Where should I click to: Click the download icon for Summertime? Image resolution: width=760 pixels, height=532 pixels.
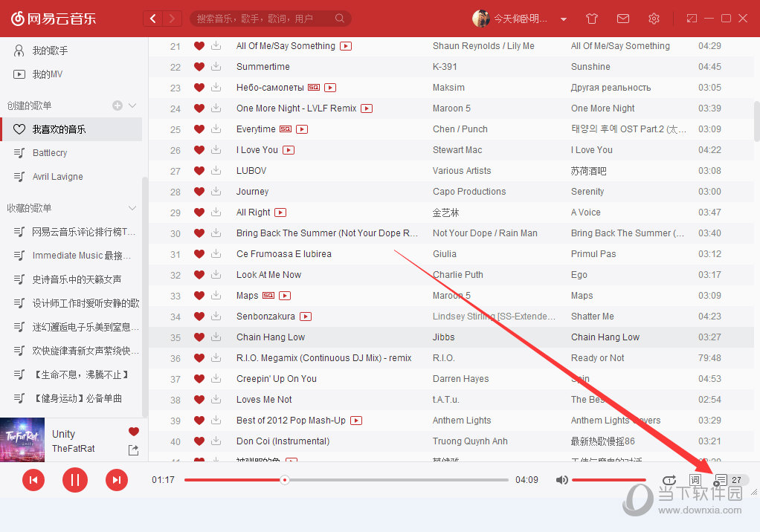pyautogui.click(x=216, y=67)
